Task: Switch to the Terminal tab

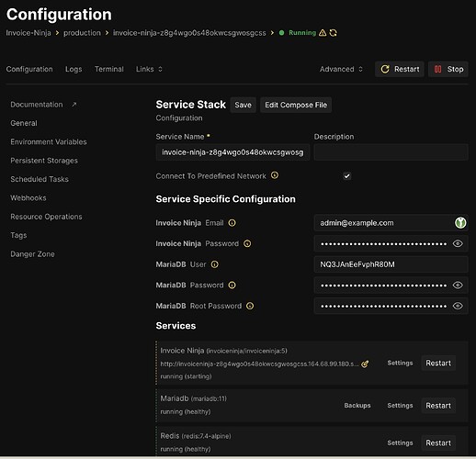Action: 109,69
